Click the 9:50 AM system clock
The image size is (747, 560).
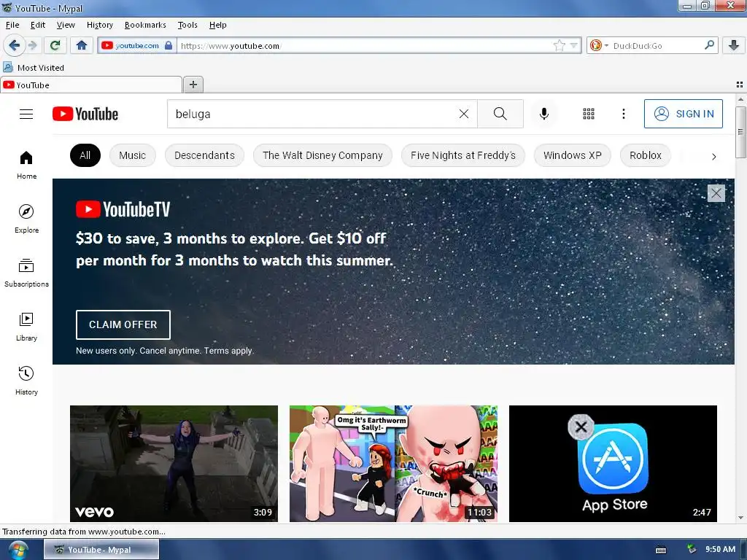click(720, 550)
